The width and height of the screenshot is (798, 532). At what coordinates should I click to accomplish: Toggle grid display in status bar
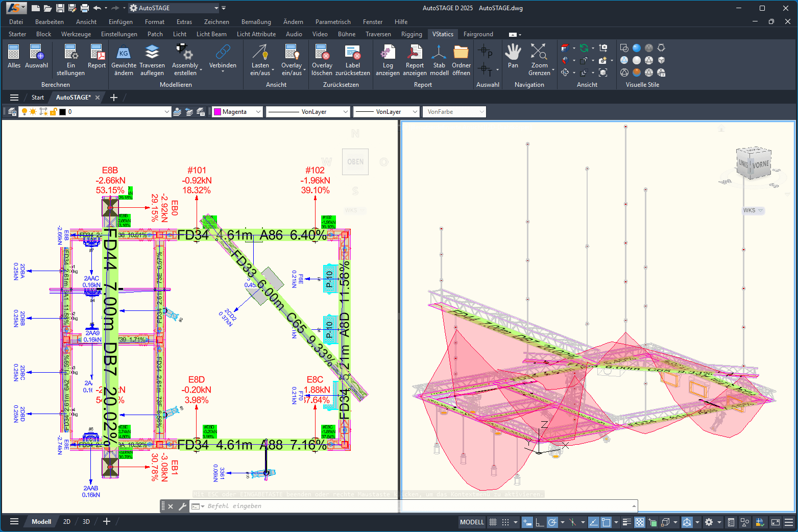493,522
